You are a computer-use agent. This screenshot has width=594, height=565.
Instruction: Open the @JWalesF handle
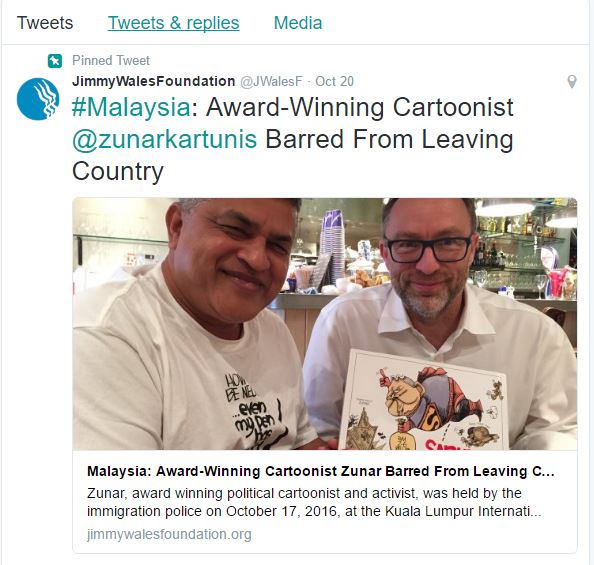tap(272, 81)
